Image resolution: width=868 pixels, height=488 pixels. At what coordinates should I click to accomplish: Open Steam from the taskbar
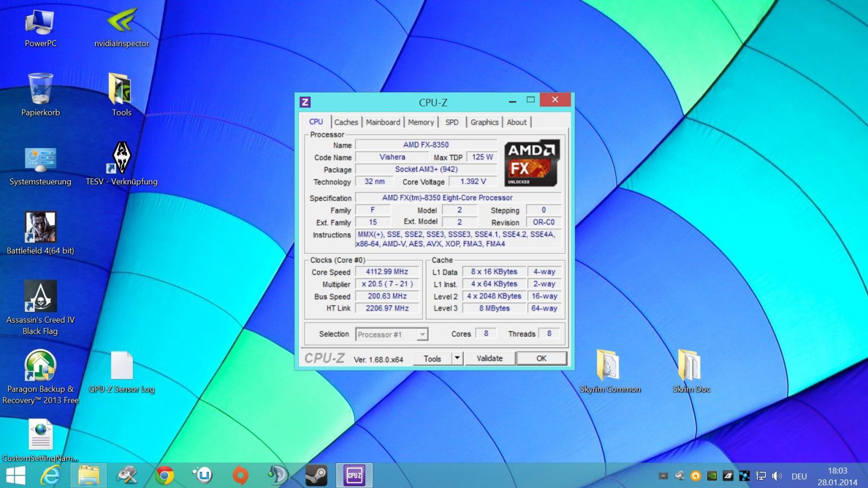316,476
